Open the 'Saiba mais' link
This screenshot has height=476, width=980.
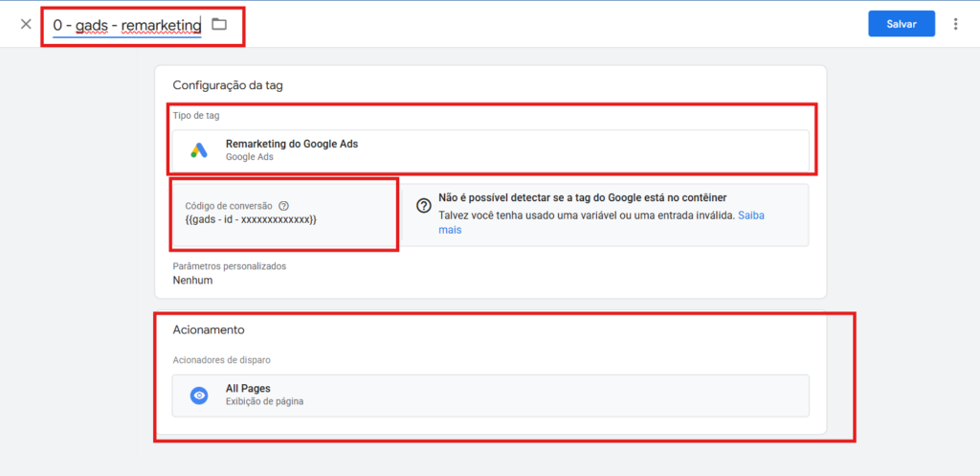pyautogui.click(x=601, y=222)
